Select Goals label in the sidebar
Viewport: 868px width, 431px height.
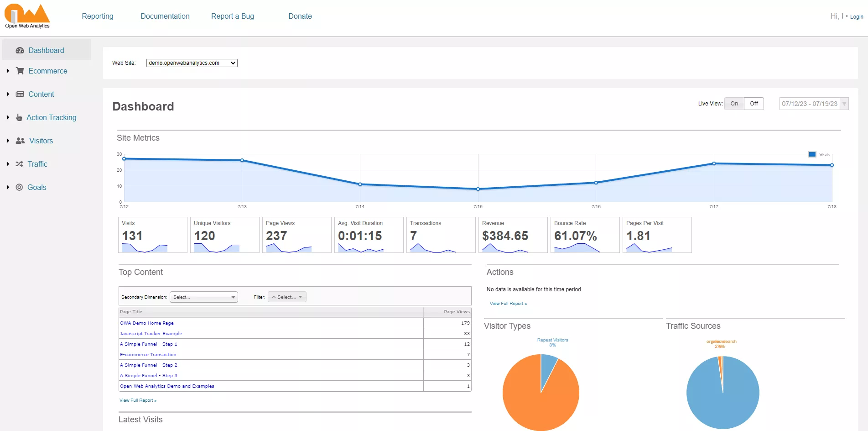pyautogui.click(x=37, y=187)
